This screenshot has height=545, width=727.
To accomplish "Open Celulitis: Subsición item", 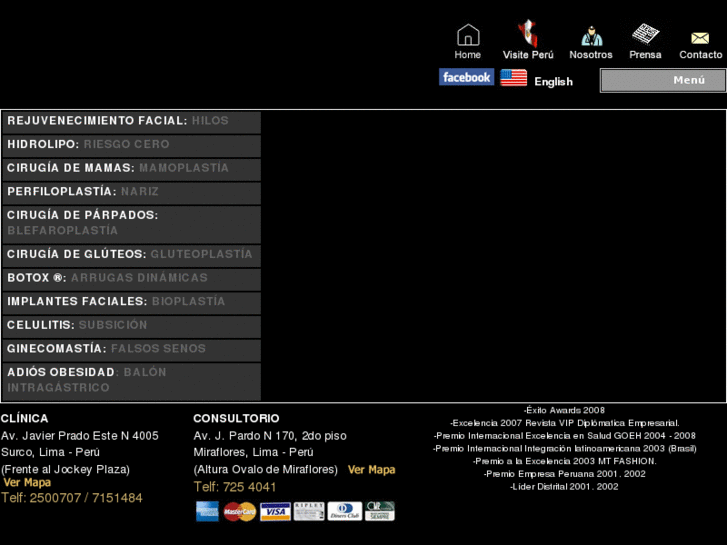I will (132, 327).
